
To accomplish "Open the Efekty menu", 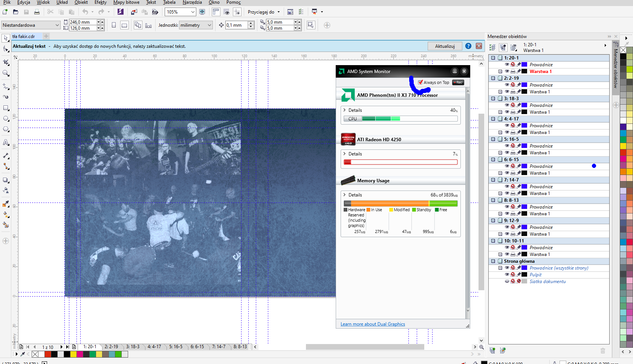I will (100, 2).
